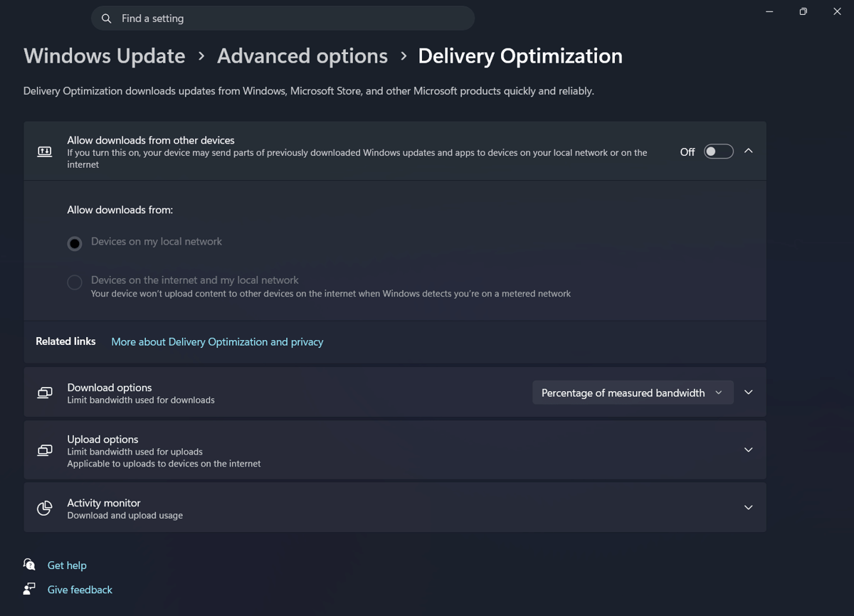
Task: Click the Download options icon
Action: point(44,393)
